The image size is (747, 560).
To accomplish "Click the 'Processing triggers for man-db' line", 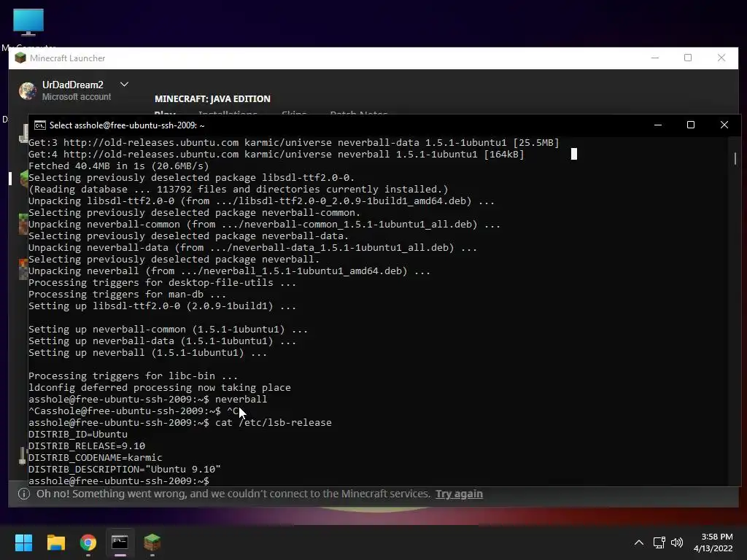I will point(127,295).
